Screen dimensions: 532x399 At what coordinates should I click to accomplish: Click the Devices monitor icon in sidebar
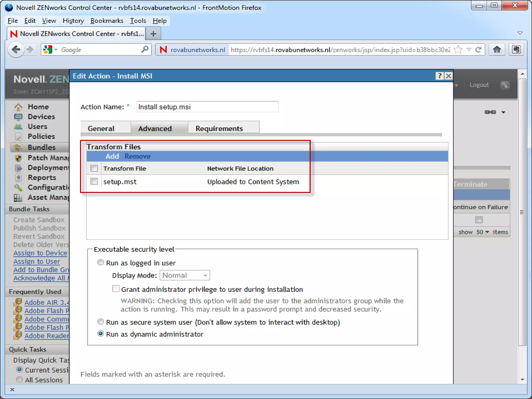click(18, 117)
